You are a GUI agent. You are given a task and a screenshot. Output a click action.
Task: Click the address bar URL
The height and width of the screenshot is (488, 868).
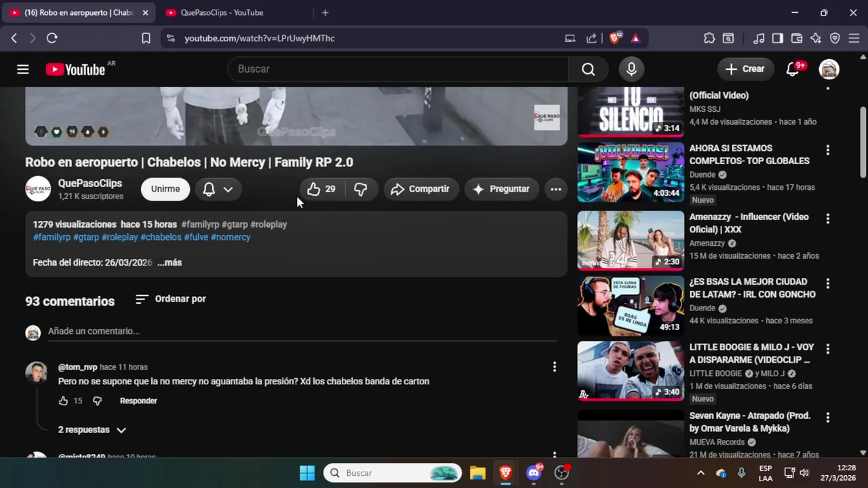(x=259, y=39)
